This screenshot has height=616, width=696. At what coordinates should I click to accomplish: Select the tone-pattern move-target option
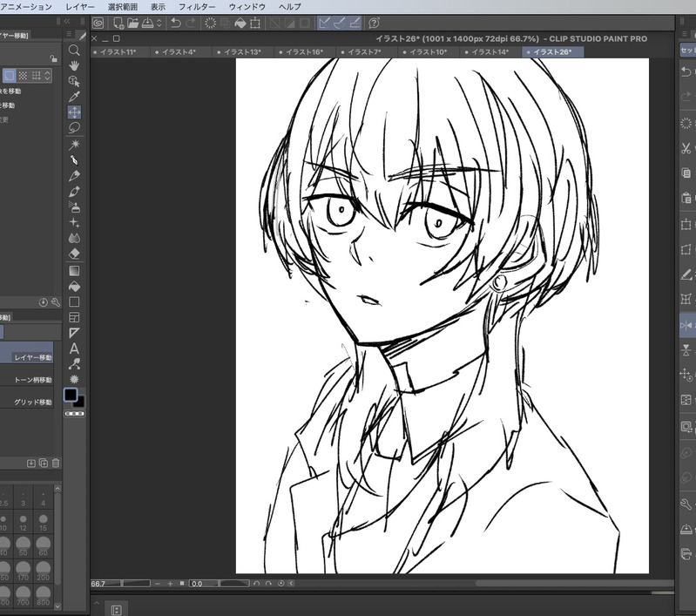pos(23,76)
